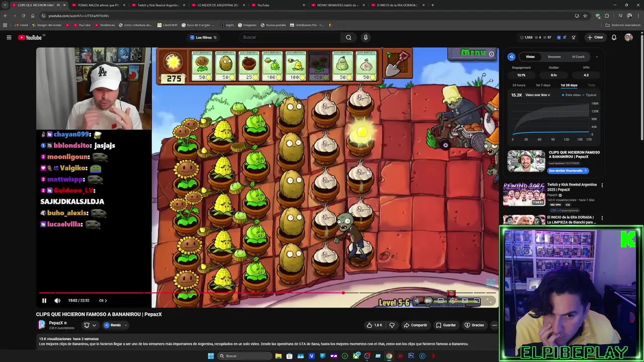Screen dimensions: 644x362
Task: Click the Compartir button
Action: (415, 325)
